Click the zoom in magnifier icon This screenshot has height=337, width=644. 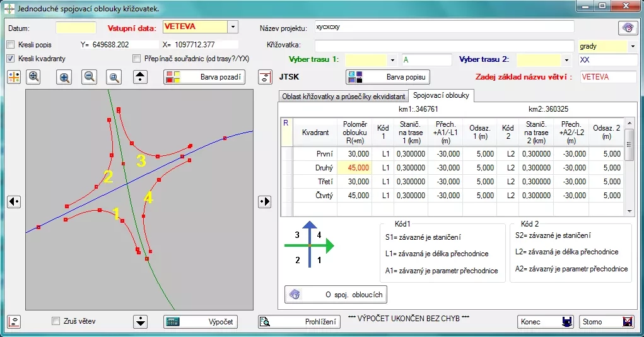point(64,77)
